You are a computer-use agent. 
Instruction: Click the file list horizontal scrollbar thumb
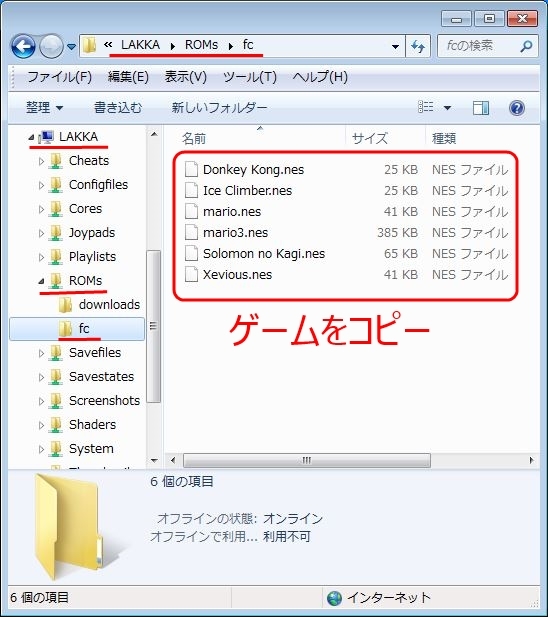point(307,460)
